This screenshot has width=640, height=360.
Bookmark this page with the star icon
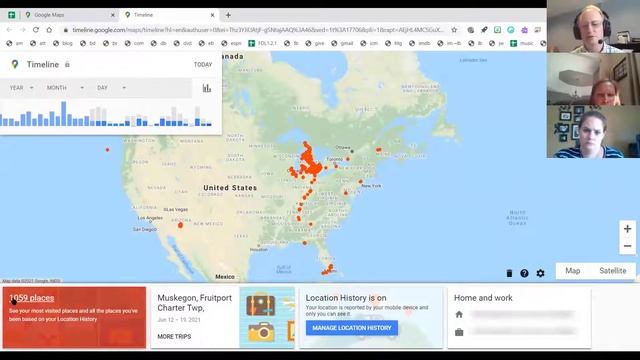coord(454,30)
